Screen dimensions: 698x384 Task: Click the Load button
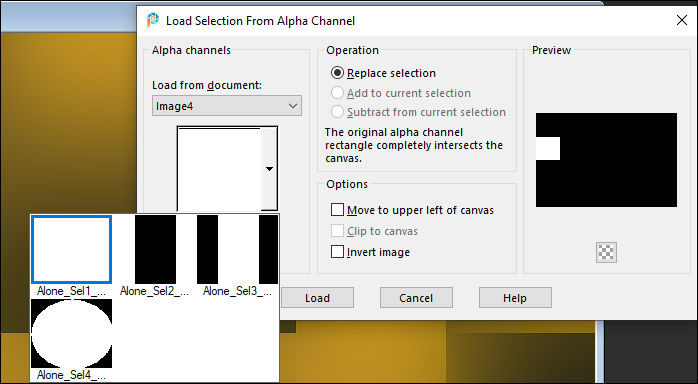[x=317, y=298]
